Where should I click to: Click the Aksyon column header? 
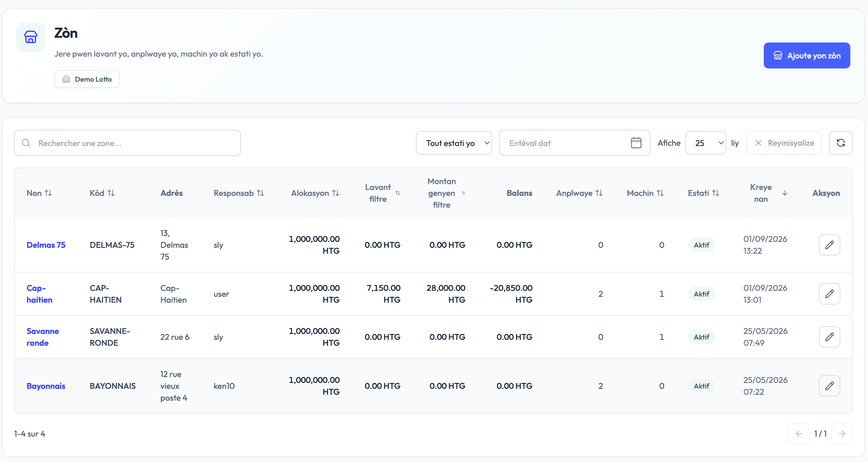pyautogui.click(x=826, y=193)
